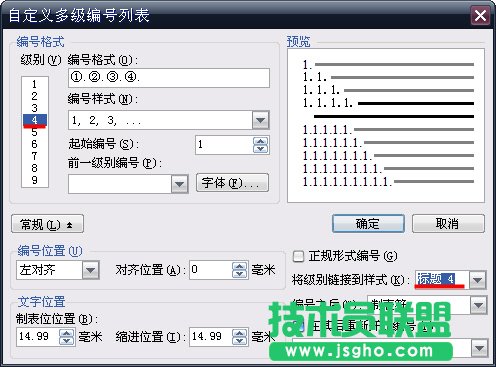
Task: Select level 3 in the level list
Action: click(35, 108)
